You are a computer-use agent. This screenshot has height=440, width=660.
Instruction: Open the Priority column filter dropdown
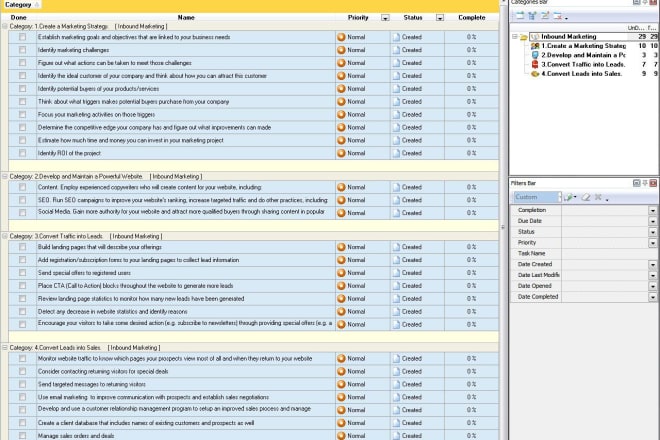click(x=385, y=18)
